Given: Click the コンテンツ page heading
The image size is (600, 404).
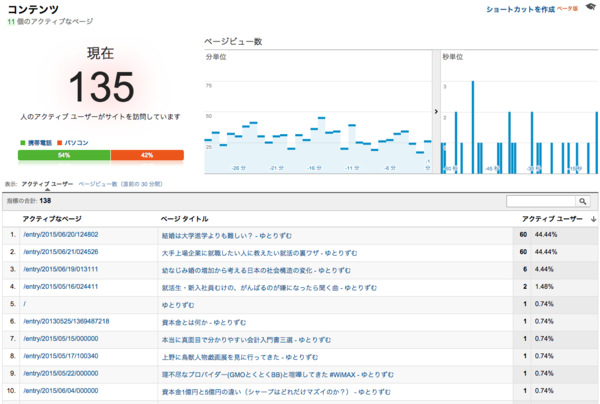Looking at the screenshot, I should (x=33, y=9).
